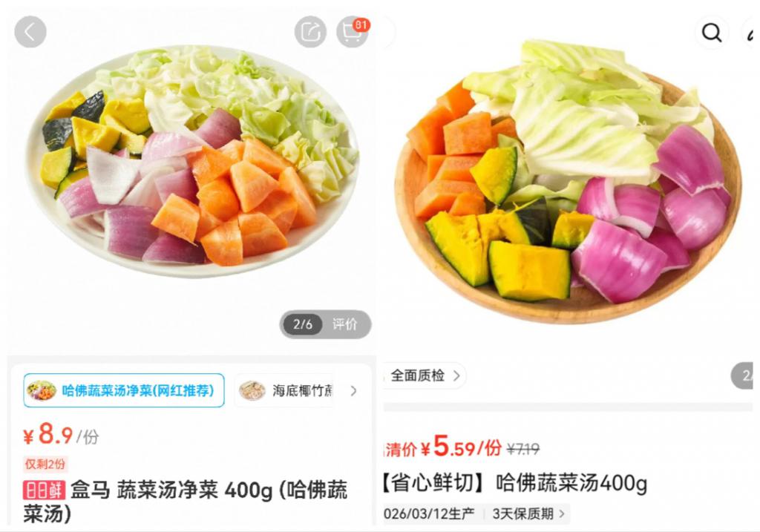
Task: Tap the back arrow button
Action: (30, 32)
